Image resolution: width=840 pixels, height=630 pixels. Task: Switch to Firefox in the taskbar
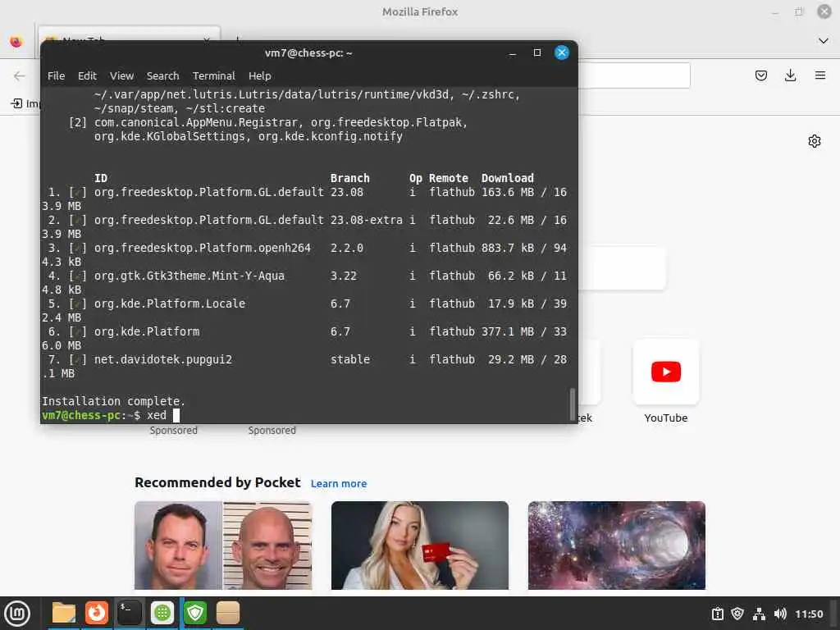pos(97,613)
